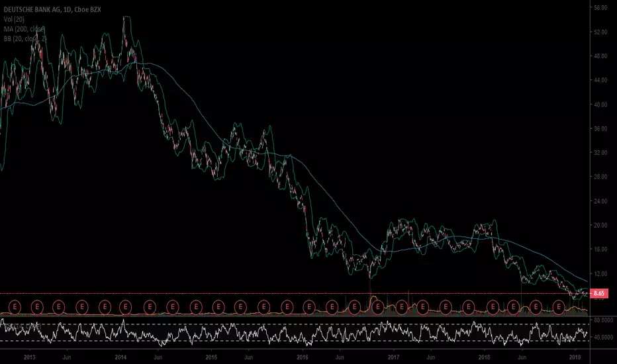Click the 12.00 price axis label
Image resolution: width=617 pixels, height=364 pixels.
click(x=600, y=273)
